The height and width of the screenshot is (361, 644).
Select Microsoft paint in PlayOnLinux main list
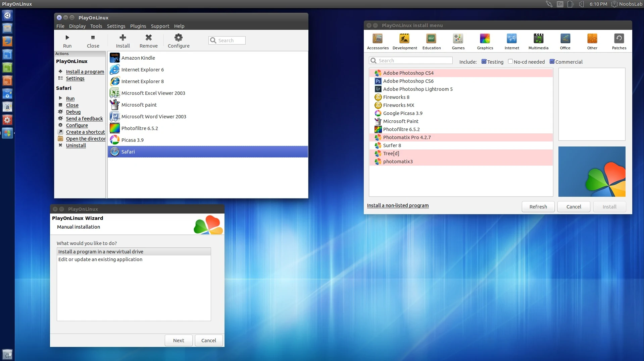click(x=208, y=105)
